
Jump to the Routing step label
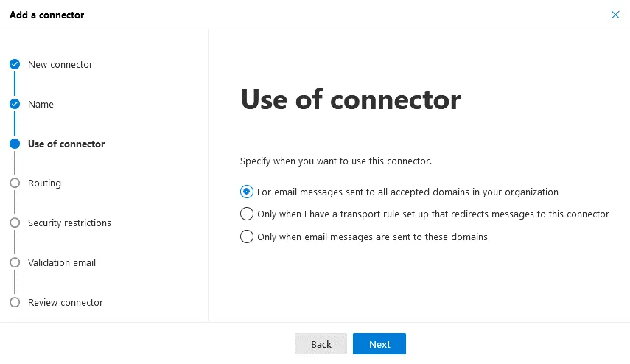[44, 183]
